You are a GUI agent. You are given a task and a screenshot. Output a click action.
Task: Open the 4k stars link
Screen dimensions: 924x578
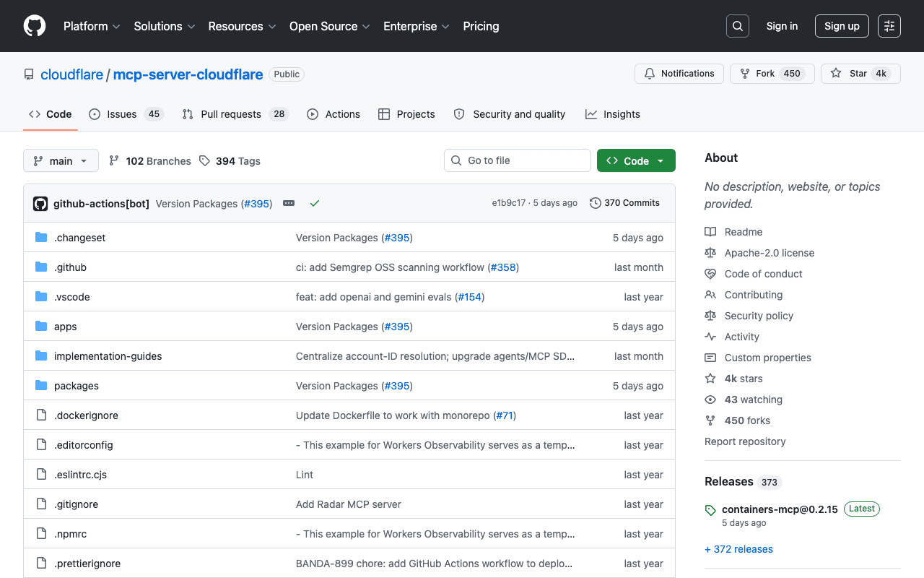click(x=744, y=379)
